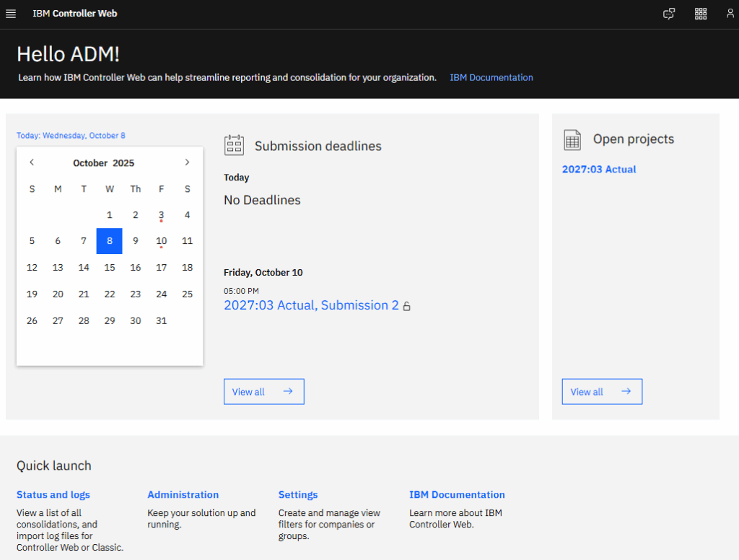Open the app switcher grid icon

pyautogui.click(x=700, y=14)
